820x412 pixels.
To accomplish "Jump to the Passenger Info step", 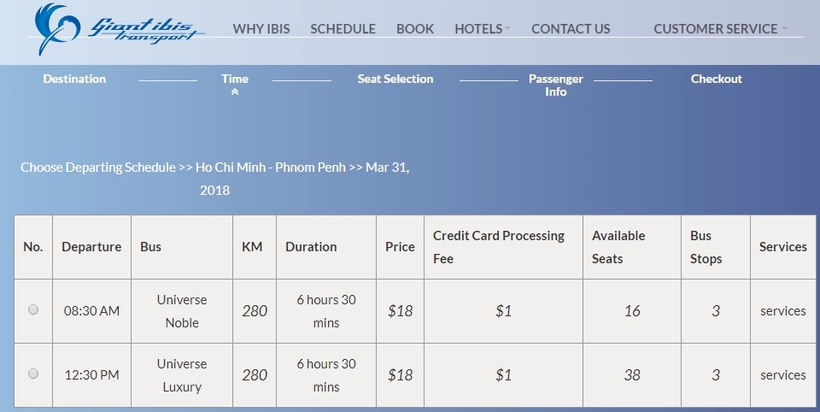I will tap(555, 85).
